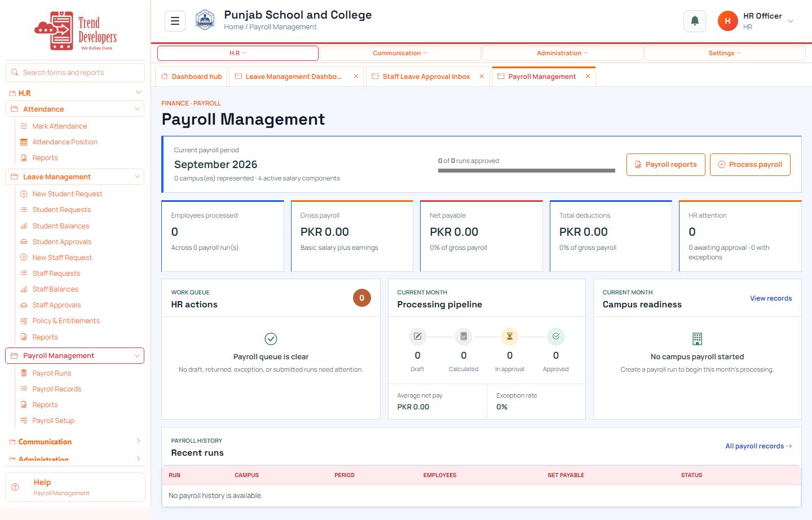Click the Mark Attendance icon
Image resolution: width=812 pixels, height=520 pixels.
point(24,126)
